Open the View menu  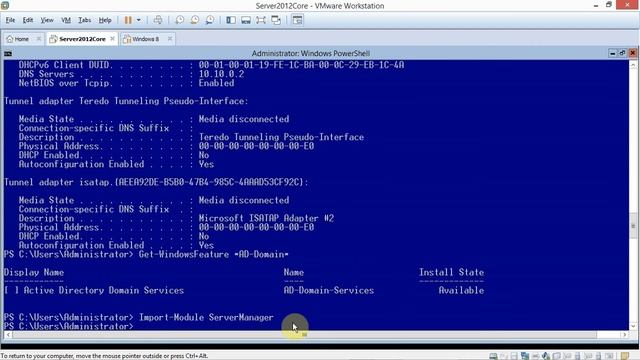click(x=47, y=20)
